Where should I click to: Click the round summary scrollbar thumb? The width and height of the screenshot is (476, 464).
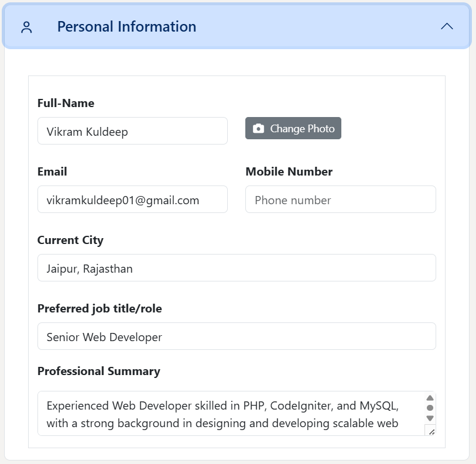coord(430,408)
